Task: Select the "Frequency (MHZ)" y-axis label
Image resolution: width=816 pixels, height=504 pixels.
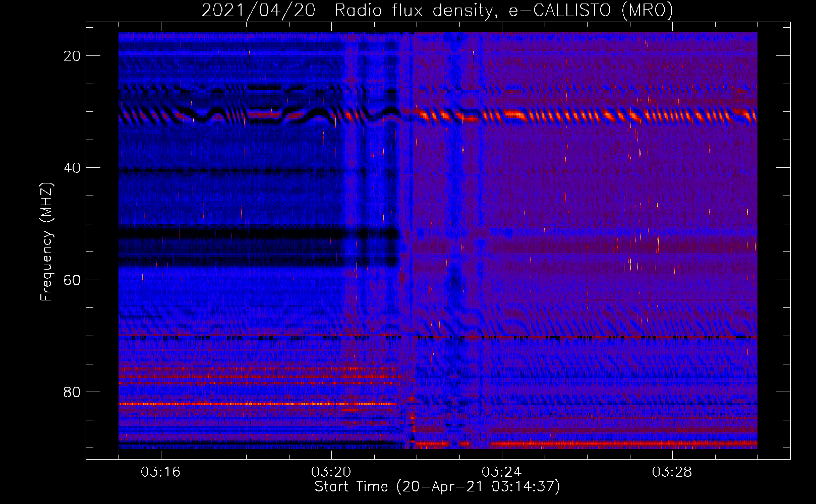Action: point(46,242)
